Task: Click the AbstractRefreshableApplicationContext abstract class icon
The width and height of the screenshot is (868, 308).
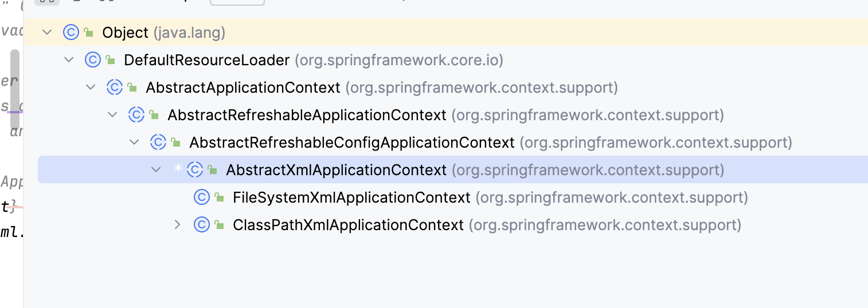Action: pyautogui.click(x=136, y=115)
